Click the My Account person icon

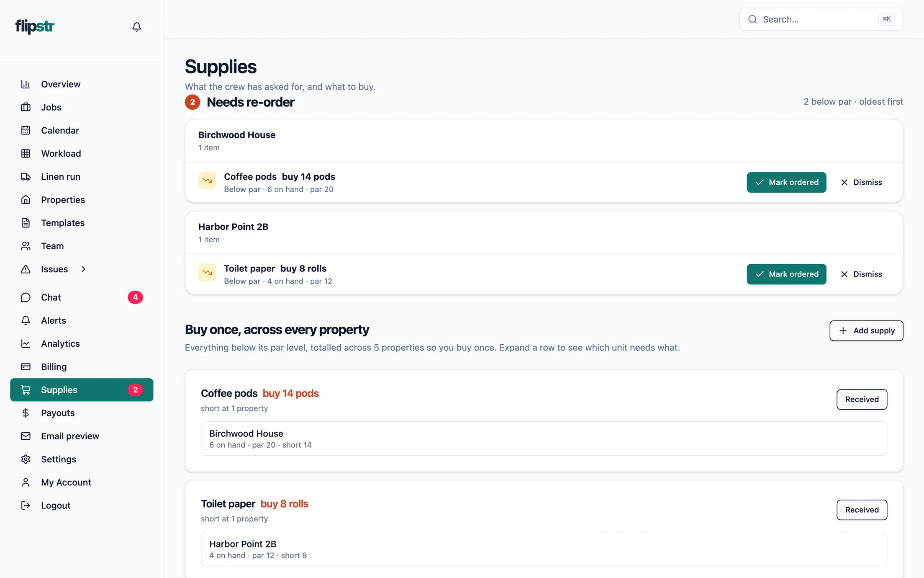26,483
